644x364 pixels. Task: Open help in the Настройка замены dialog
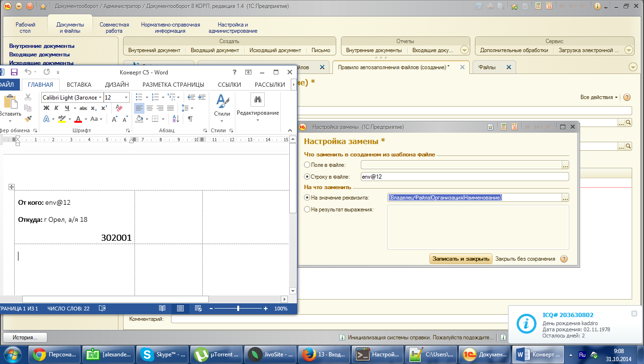[563, 259]
